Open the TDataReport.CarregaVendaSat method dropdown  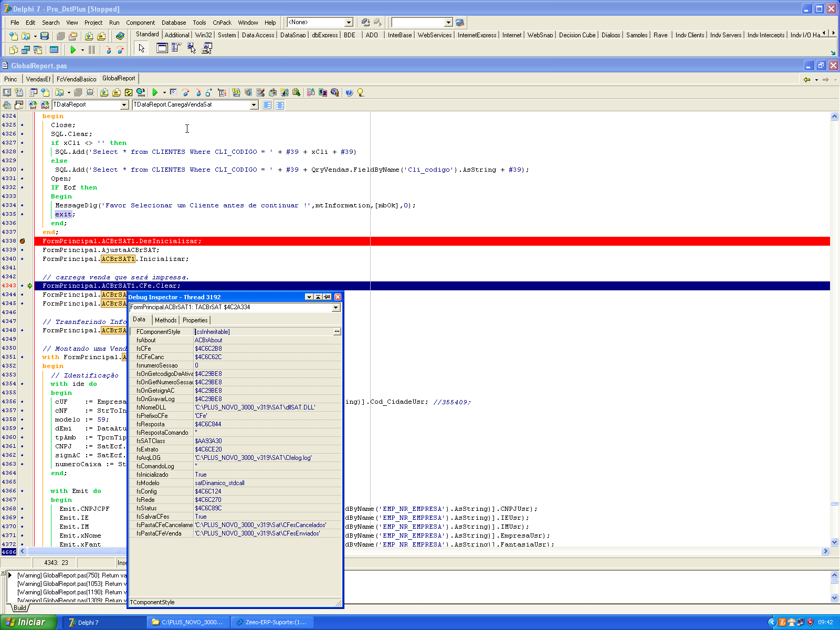[x=254, y=105]
